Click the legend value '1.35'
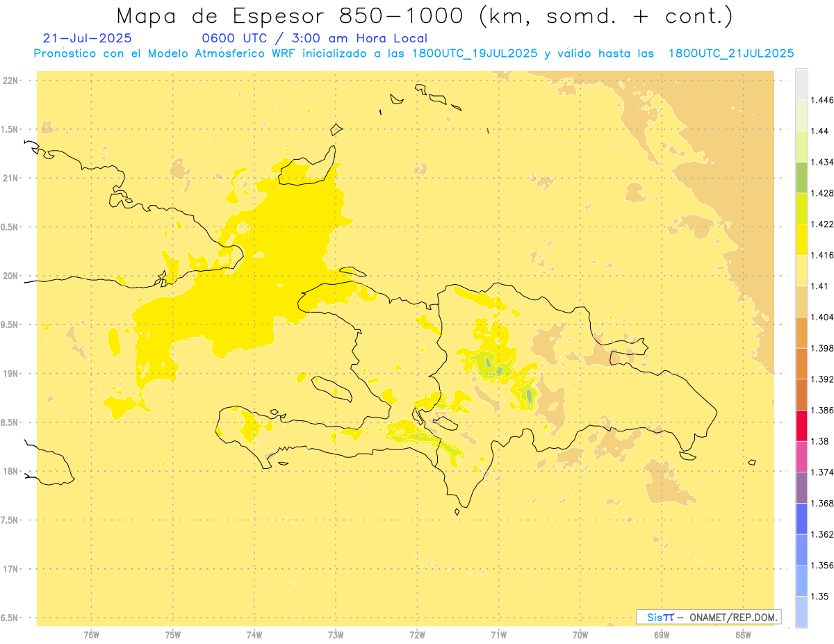The image size is (834, 644). [x=819, y=596]
